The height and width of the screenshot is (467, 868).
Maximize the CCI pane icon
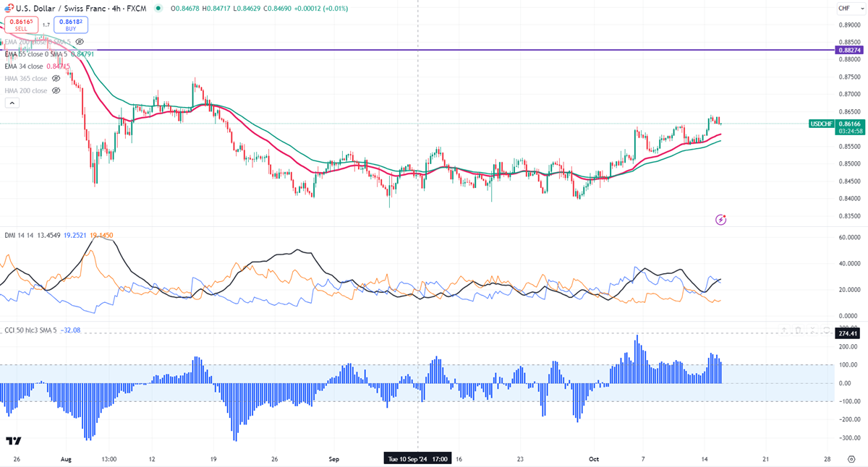[827, 330]
